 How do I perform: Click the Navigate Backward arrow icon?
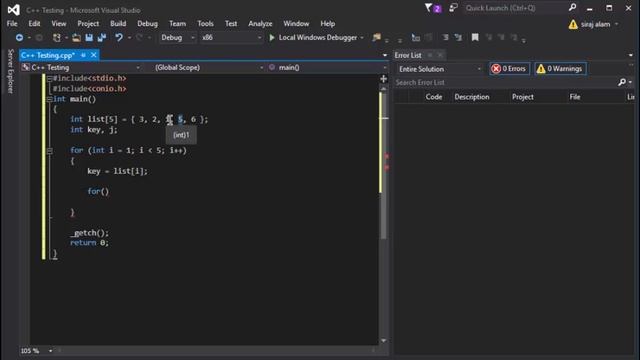pos(19,38)
